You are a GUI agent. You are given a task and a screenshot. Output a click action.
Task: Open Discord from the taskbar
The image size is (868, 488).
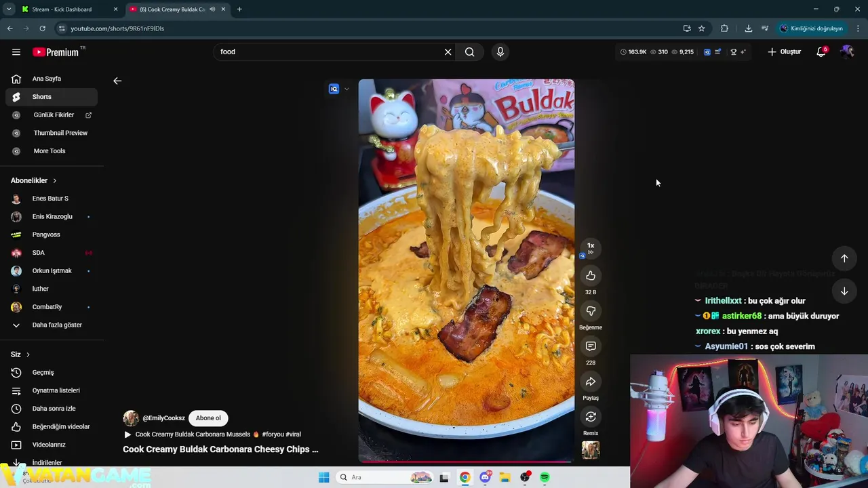pos(485,477)
